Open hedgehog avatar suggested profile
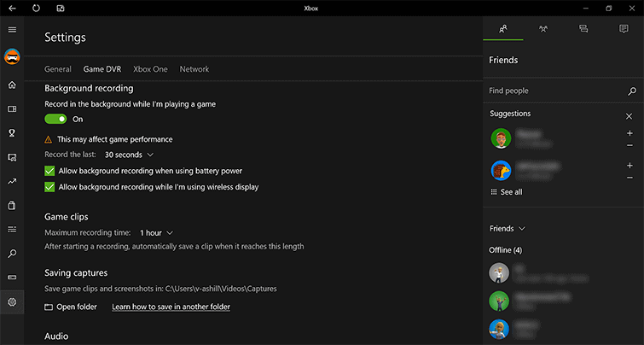This screenshot has width=644, height=345. click(501, 171)
